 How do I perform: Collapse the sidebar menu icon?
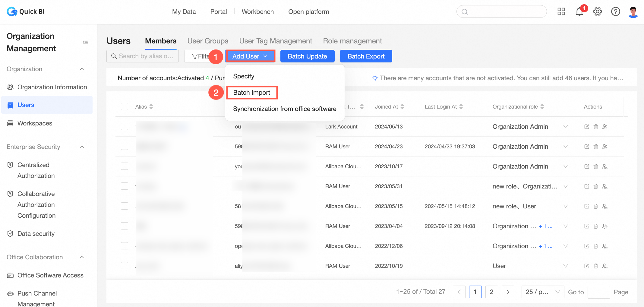click(x=85, y=42)
